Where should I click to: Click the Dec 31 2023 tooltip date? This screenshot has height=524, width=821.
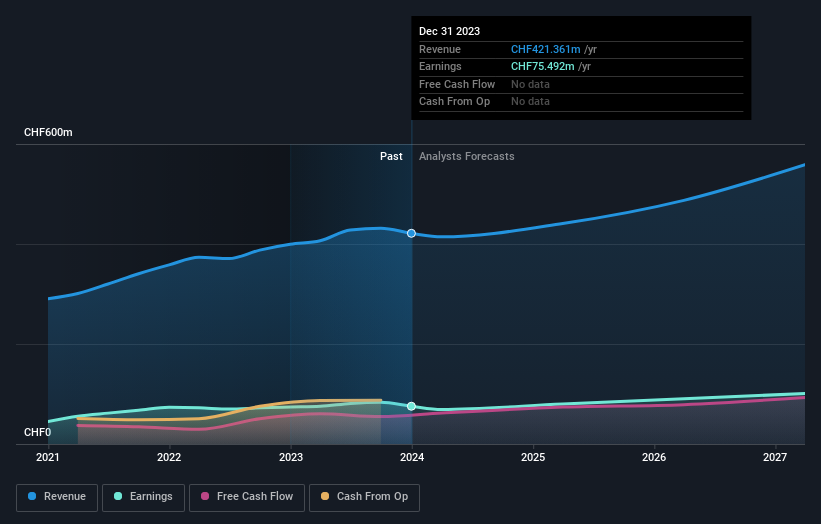coord(449,31)
